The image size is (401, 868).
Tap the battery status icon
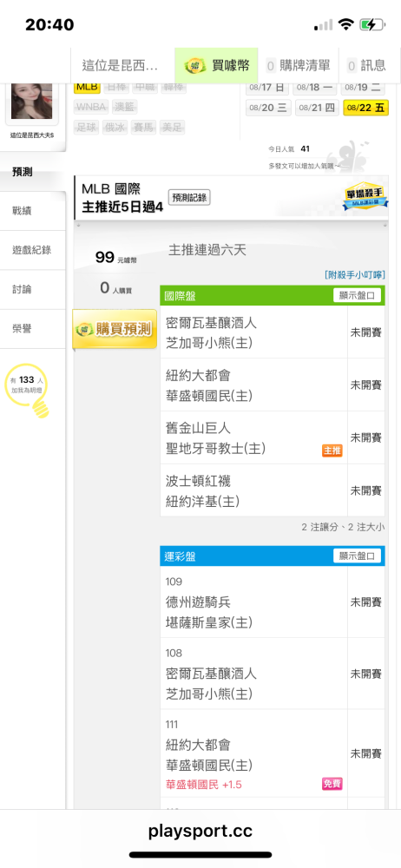point(371,25)
